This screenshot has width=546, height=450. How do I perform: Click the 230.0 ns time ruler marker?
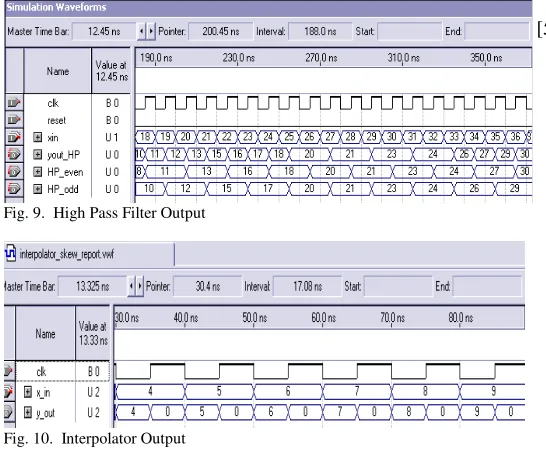tap(239, 57)
